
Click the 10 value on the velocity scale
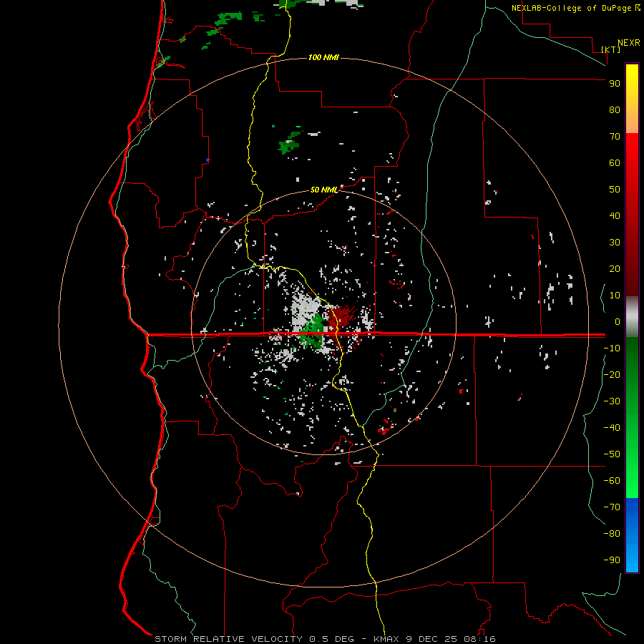pos(615,296)
